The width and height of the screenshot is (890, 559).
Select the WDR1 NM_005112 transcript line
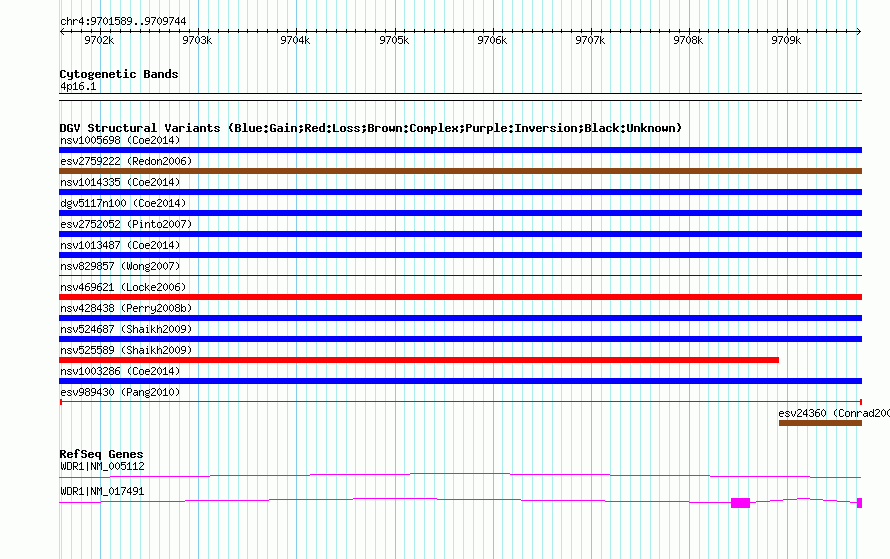(460, 476)
